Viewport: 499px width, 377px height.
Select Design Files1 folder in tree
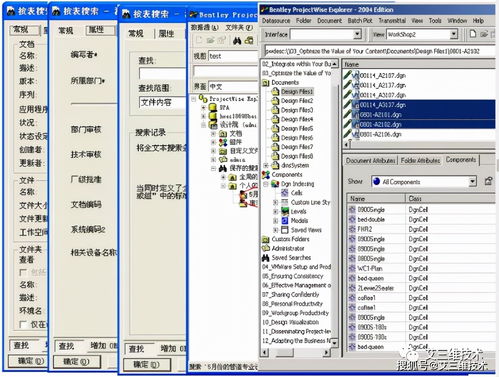point(297,91)
